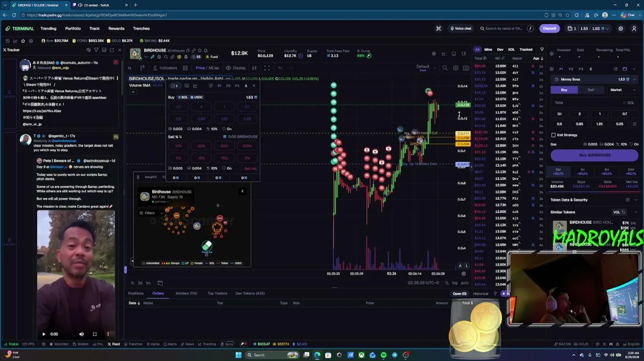Image resolution: width=644 pixels, height=361 pixels.
Task: Switch to the Buy side in the trade panel
Action: [564, 90]
